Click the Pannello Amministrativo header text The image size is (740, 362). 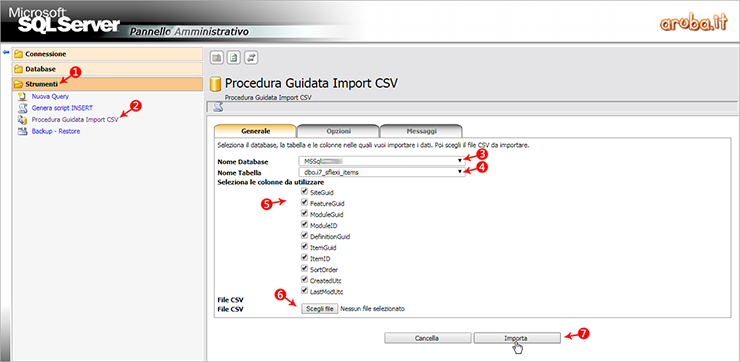tap(189, 32)
